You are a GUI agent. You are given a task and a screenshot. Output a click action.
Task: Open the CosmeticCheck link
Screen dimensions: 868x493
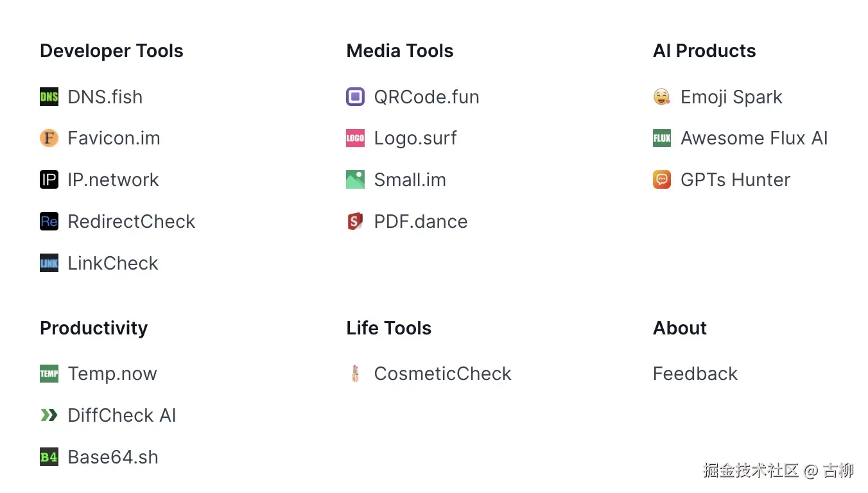click(442, 374)
